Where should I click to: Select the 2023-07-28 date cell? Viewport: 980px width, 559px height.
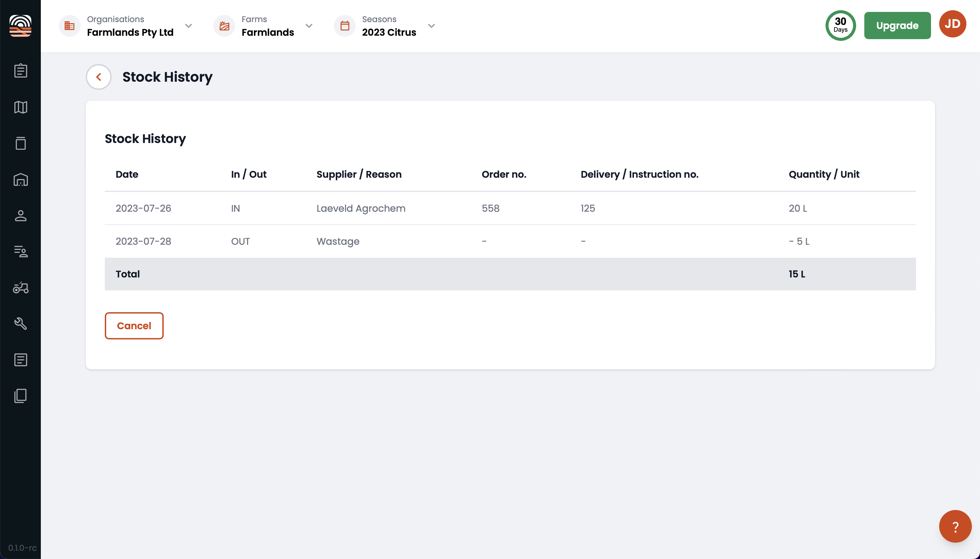144,241
